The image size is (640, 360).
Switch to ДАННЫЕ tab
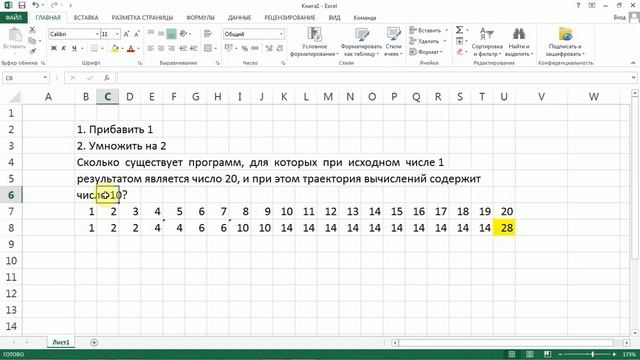pyautogui.click(x=239, y=18)
